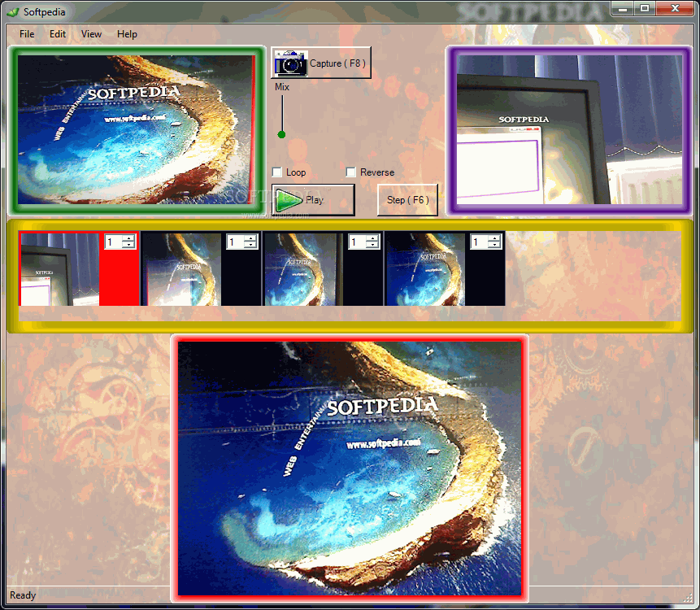Enable the Loop checkbox
This screenshot has width=700, height=610.
[x=277, y=172]
